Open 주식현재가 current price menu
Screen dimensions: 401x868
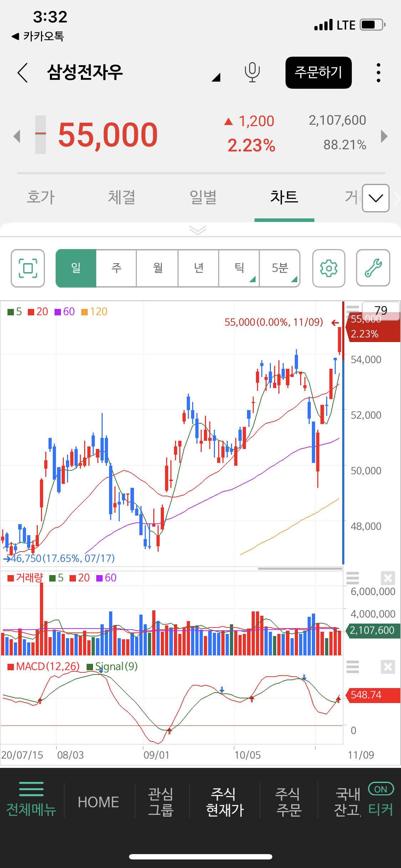(225, 802)
